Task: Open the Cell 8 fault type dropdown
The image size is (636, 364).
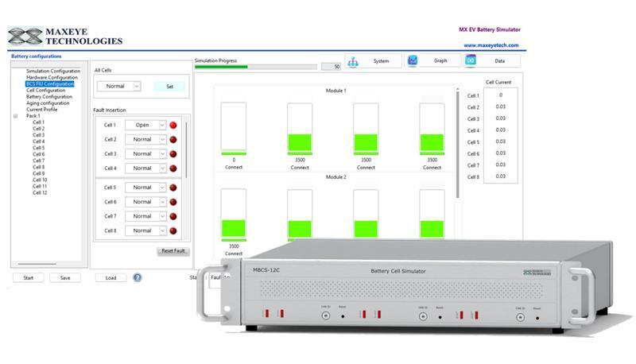Action: (x=145, y=230)
